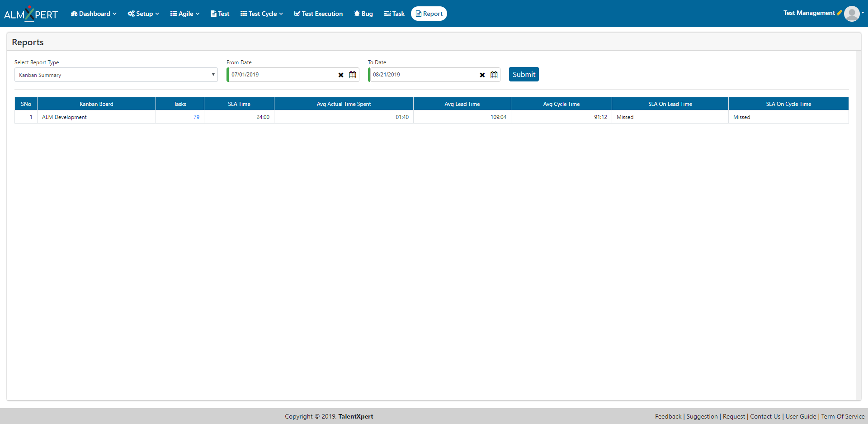This screenshot has height=424, width=868.
Task: Click the Avg Cycle Time header
Action: pyautogui.click(x=561, y=104)
